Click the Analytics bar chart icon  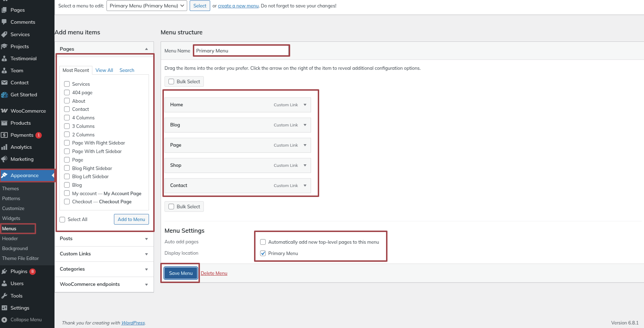4,147
